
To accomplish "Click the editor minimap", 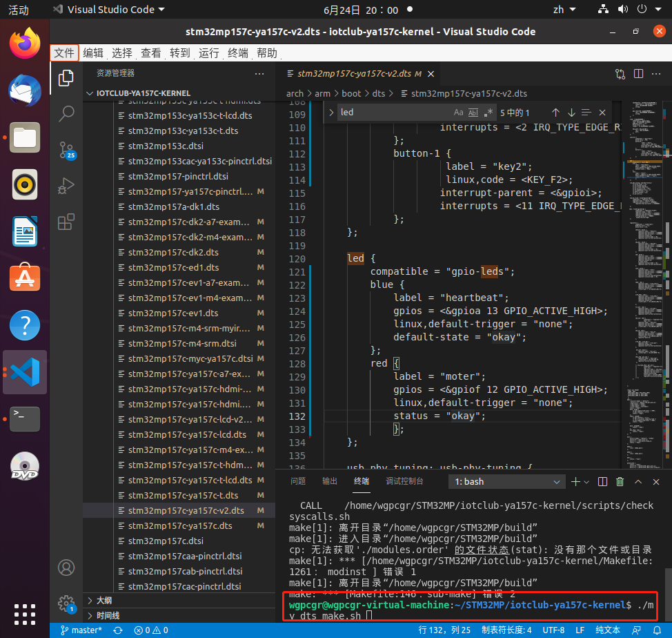I will pos(645,284).
